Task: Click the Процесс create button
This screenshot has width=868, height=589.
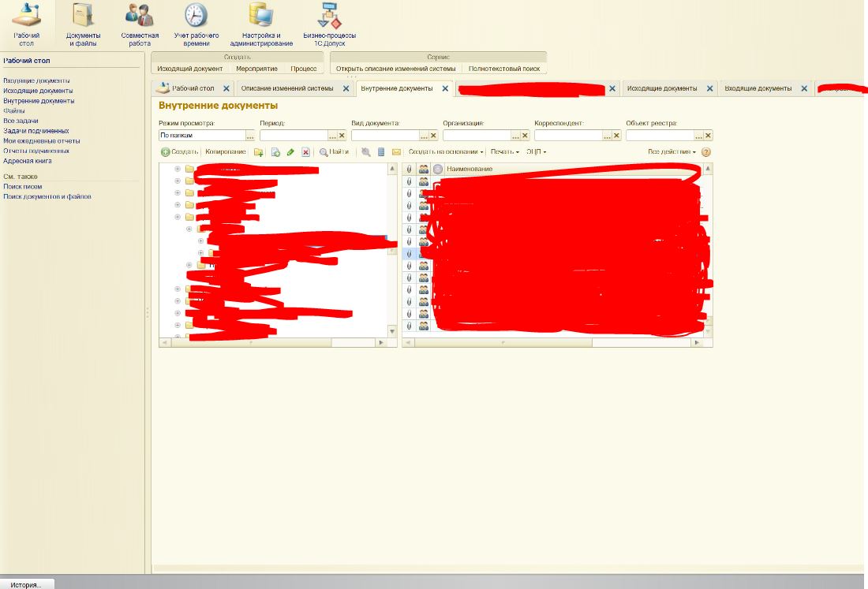Action: (x=304, y=69)
